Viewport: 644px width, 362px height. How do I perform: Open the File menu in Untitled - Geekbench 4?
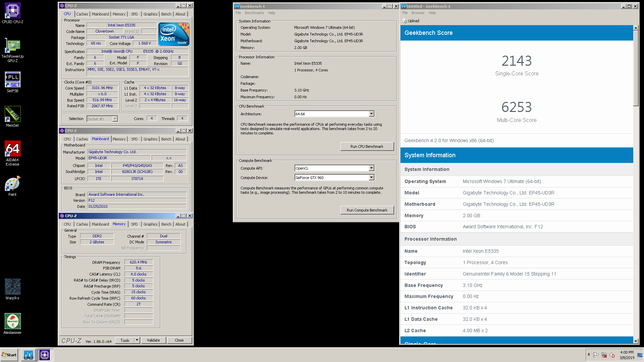click(405, 13)
